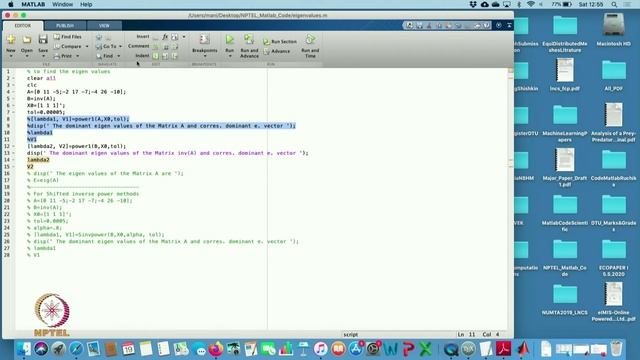Open the Trash in the Dock
This screenshot has height=360, width=640.
617,349
